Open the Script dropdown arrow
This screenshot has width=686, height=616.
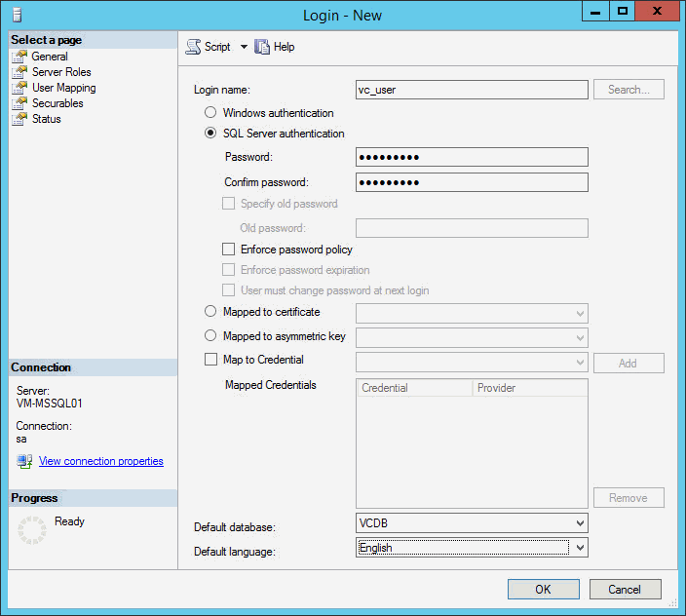coord(244,47)
